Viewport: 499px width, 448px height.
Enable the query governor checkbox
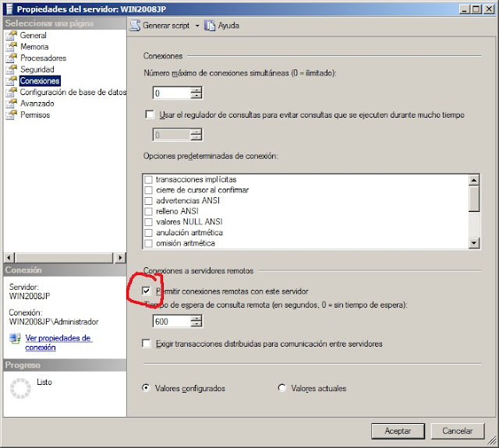150,115
